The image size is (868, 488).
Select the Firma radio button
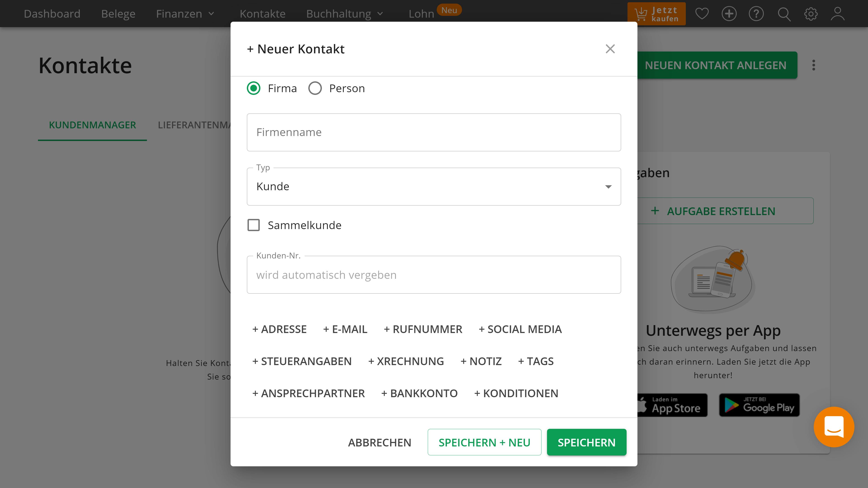tap(254, 88)
